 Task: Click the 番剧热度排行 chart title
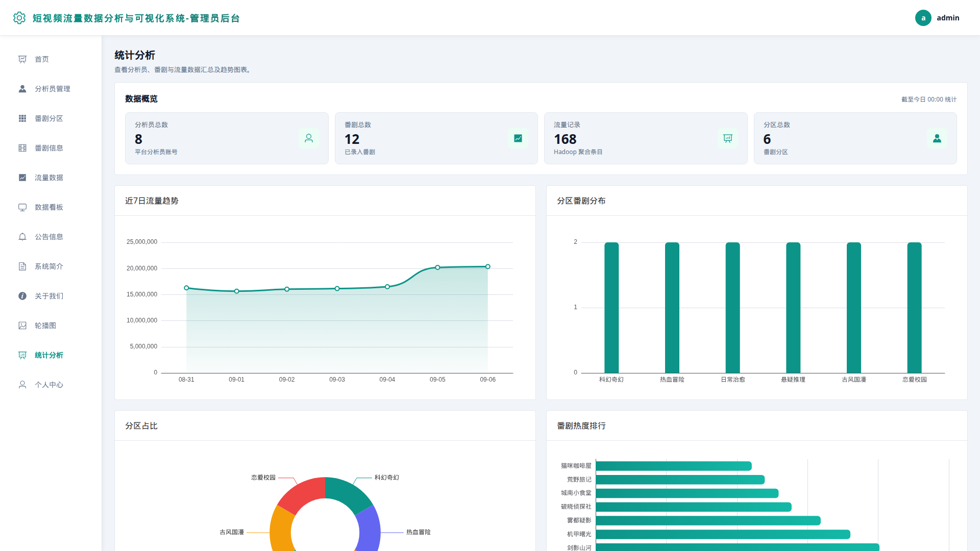click(x=581, y=426)
